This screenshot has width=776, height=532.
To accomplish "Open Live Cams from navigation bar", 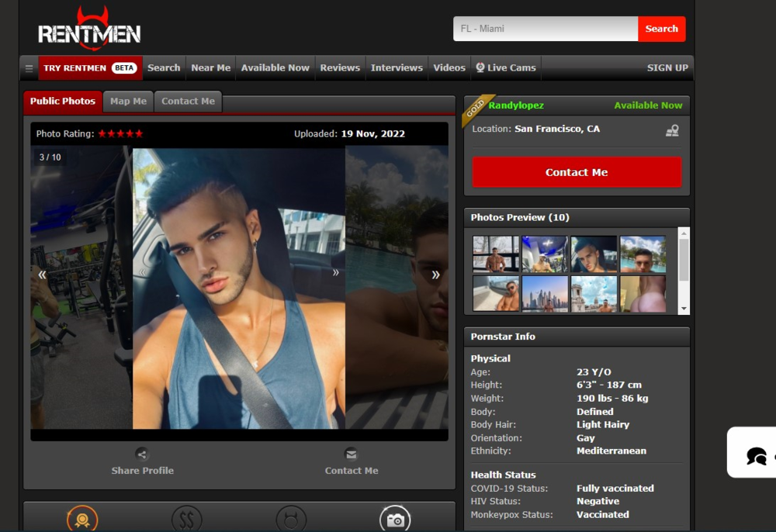I will (505, 68).
